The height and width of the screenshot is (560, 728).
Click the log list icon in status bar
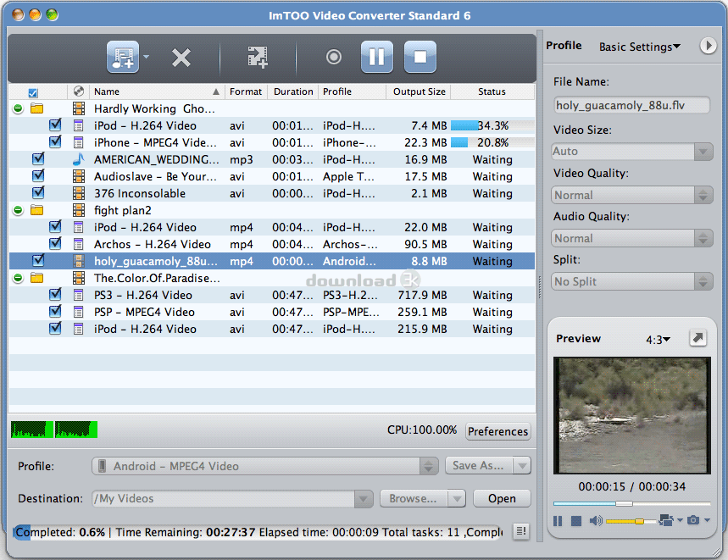click(521, 530)
